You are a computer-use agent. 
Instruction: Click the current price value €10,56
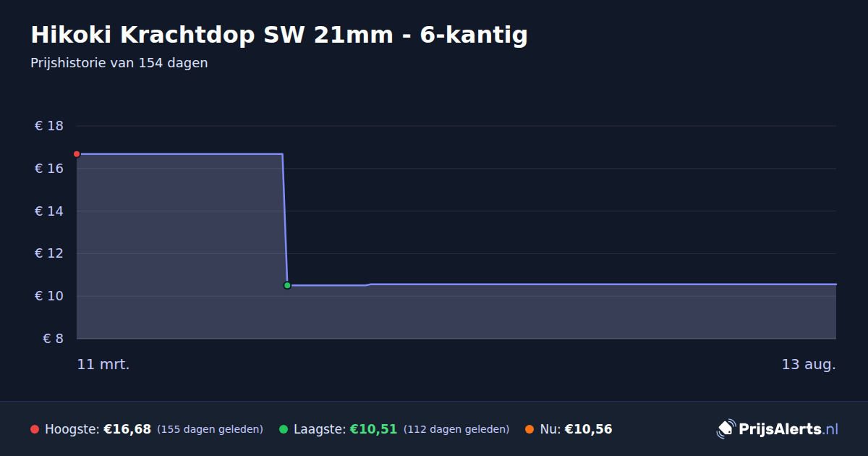point(588,429)
